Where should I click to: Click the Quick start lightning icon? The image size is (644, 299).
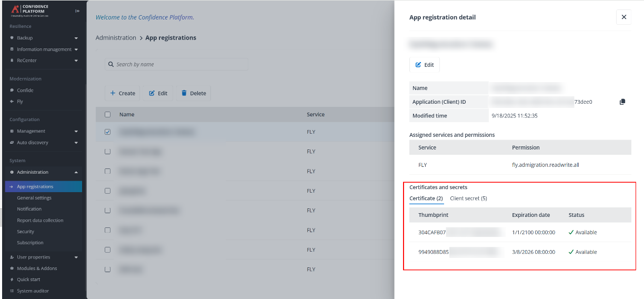(x=12, y=280)
